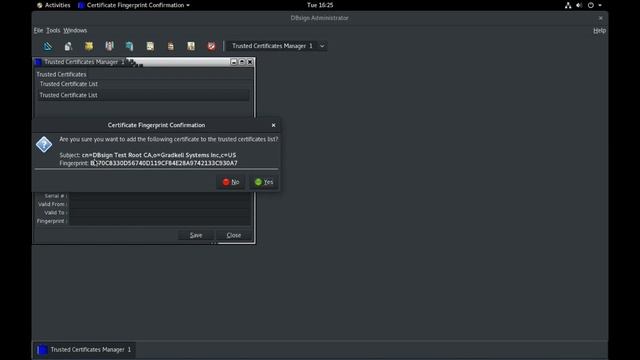Image resolution: width=640 pixels, height=360 pixels.
Task: Click the Fingerprint field in the manager window
Action: 160,221
